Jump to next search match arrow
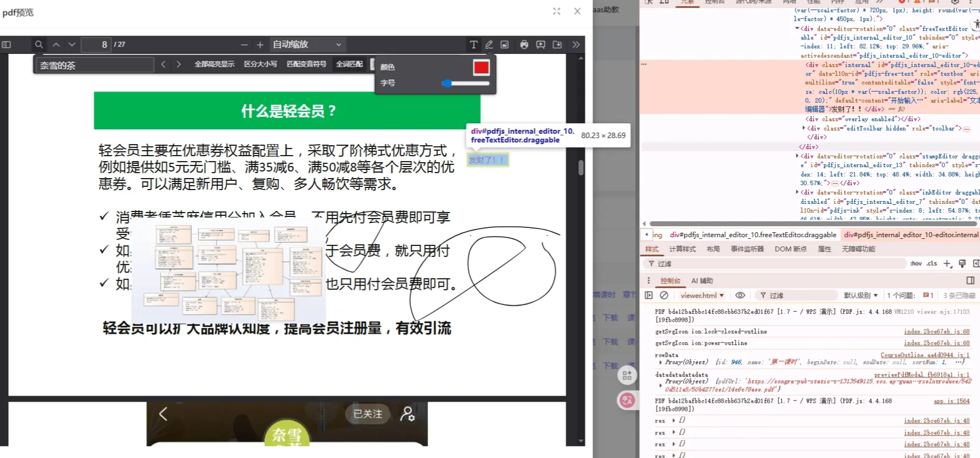Viewport: 980px width, 458px height. (x=178, y=64)
